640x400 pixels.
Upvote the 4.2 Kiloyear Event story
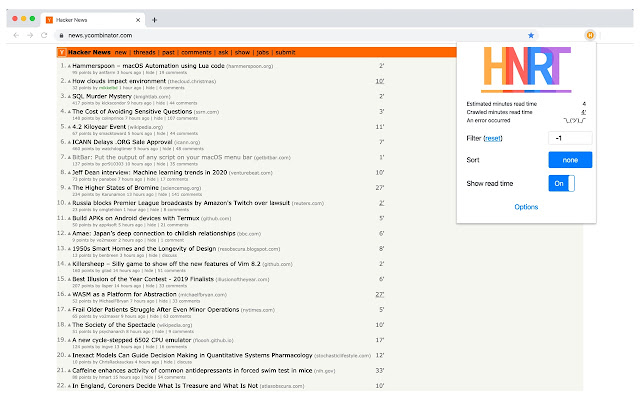click(69, 127)
